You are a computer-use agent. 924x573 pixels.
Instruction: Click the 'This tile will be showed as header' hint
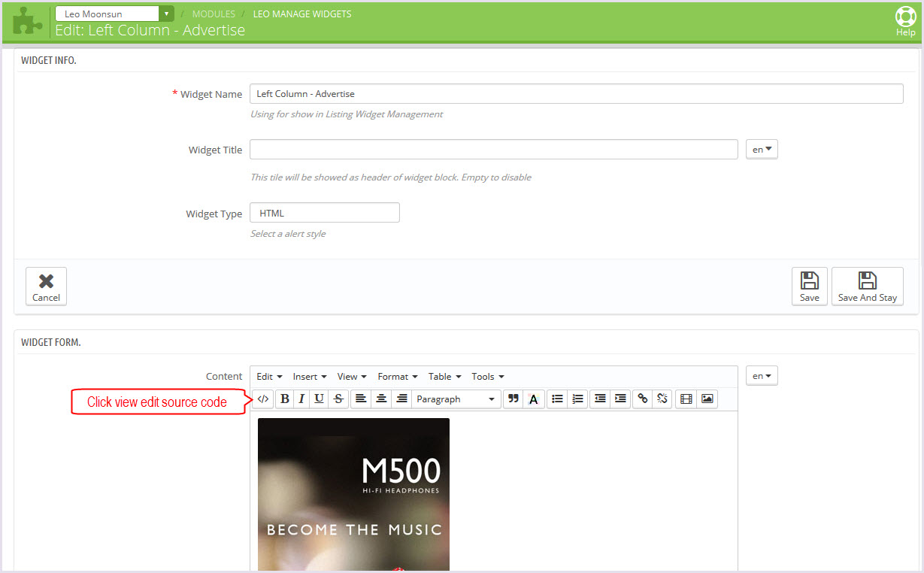[x=391, y=177]
